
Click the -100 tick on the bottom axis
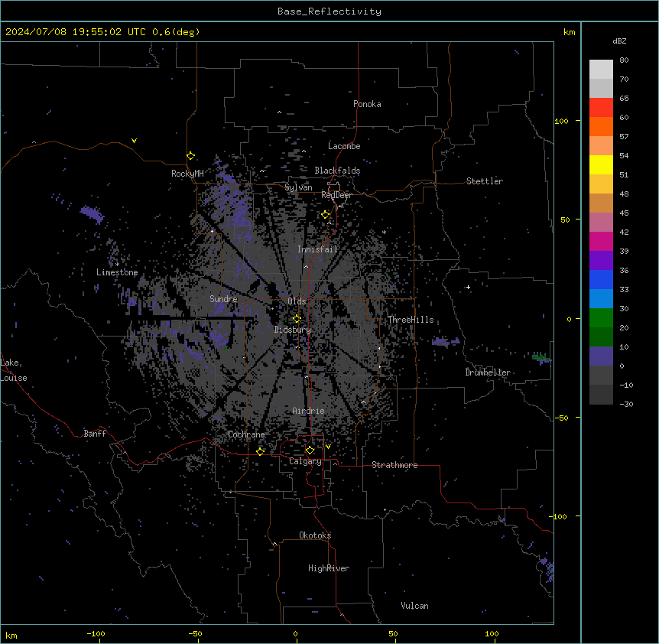point(96,633)
